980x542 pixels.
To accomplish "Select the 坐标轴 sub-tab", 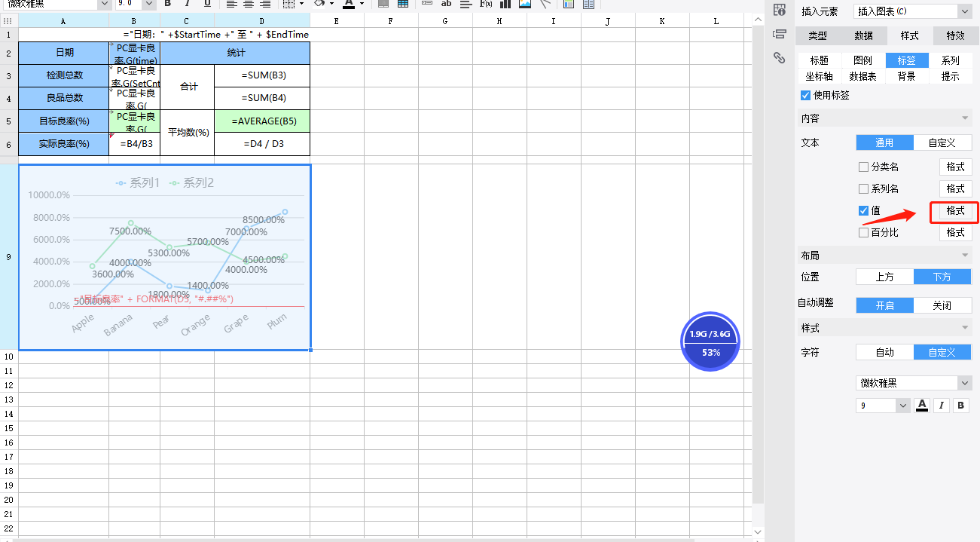I will (819, 76).
